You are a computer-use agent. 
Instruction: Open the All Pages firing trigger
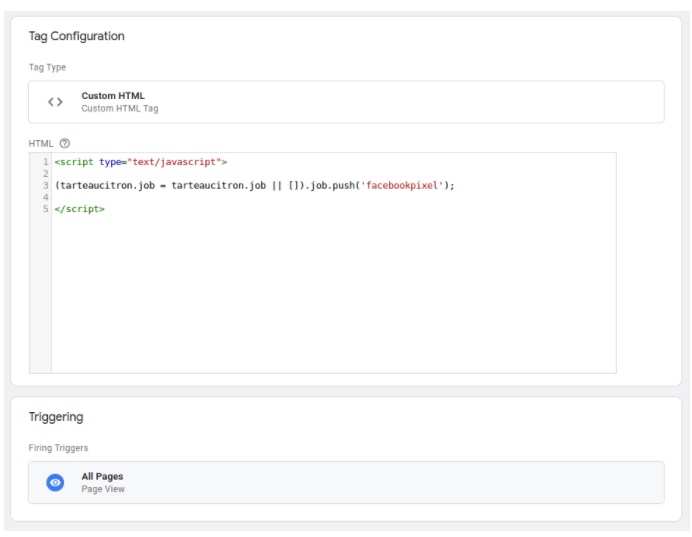click(x=345, y=482)
